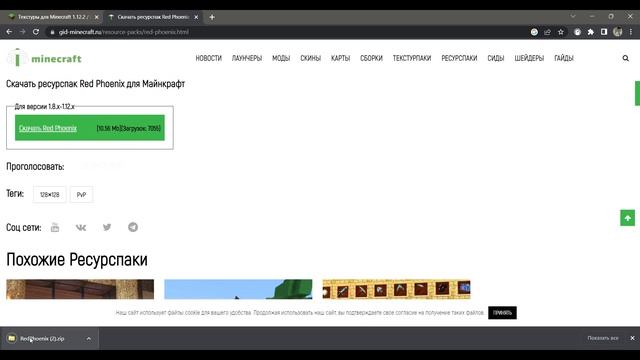Expand options for Red Phoenix (2).zip download

(89, 338)
